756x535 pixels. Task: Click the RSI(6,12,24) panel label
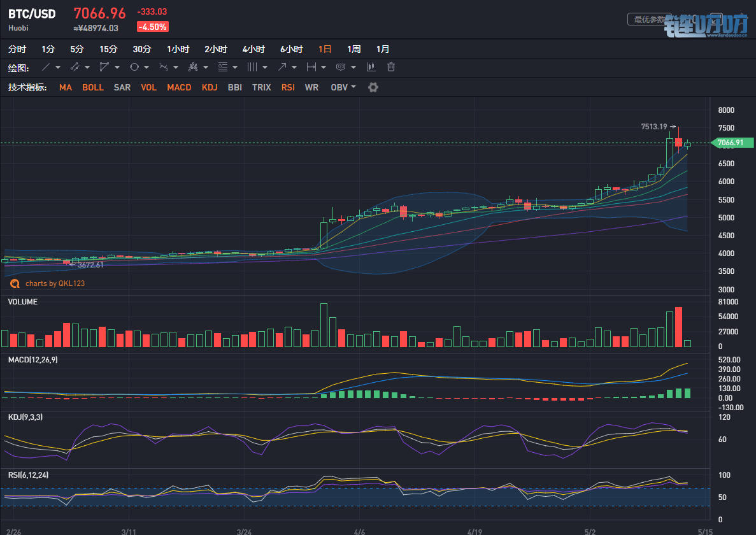point(29,474)
